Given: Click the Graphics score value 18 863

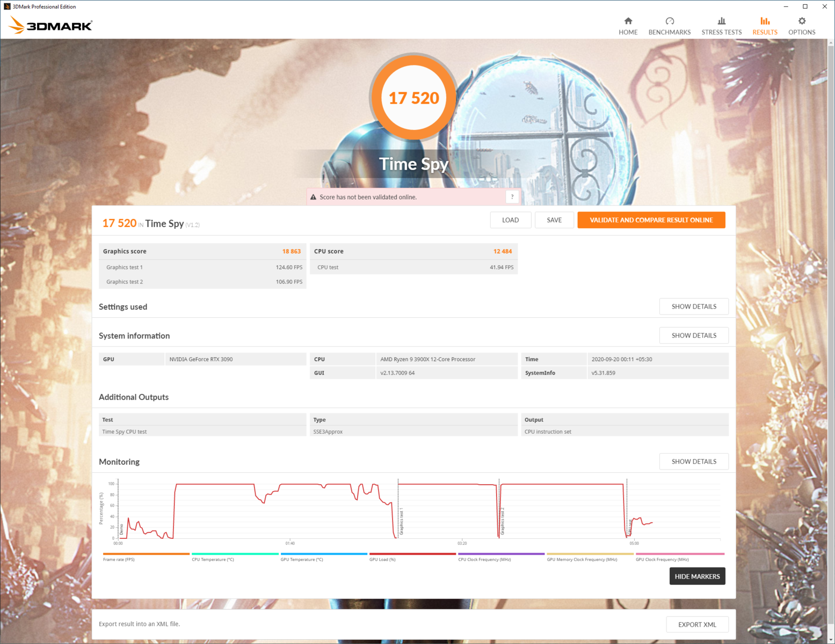Looking at the screenshot, I should click(x=292, y=251).
